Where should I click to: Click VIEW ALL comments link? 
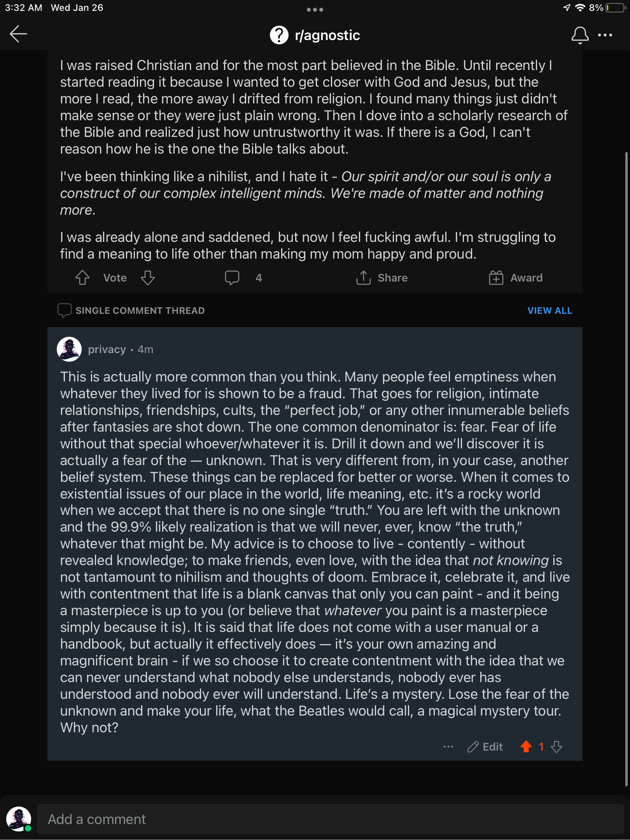pyautogui.click(x=549, y=311)
